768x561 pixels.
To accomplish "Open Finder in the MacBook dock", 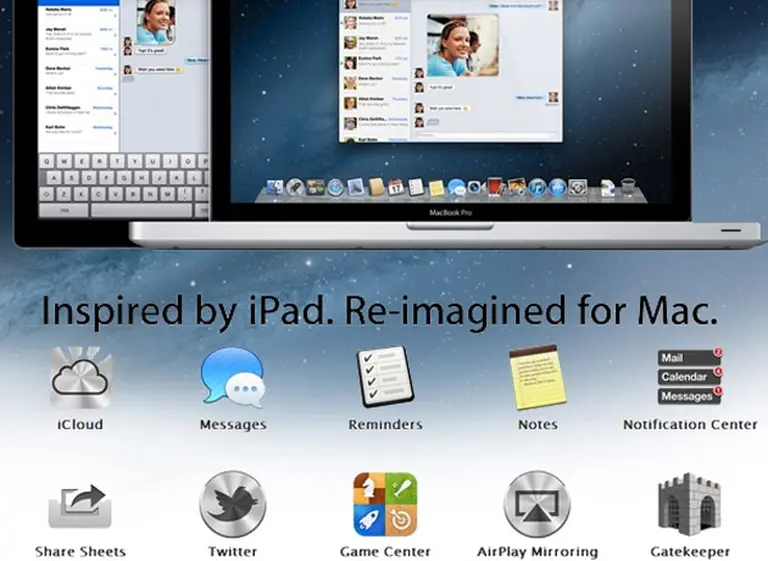I will [275, 187].
